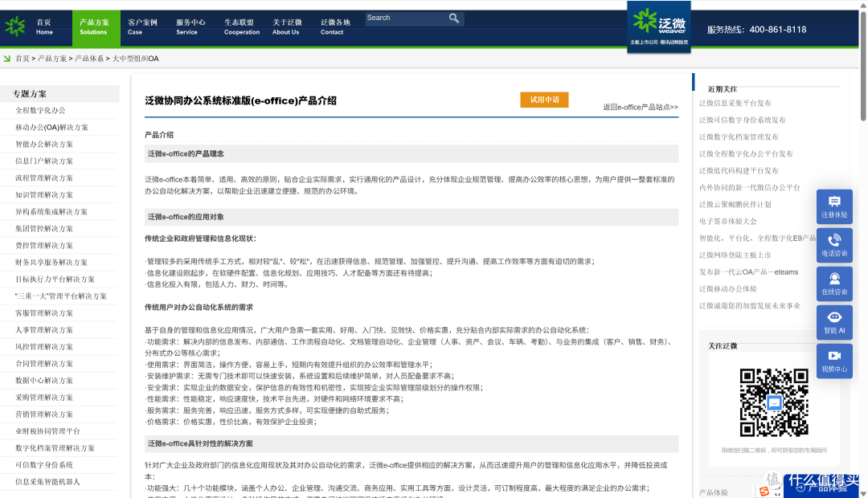Open 客服管理解决方案 in sidebar
The image size is (868, 498).
pyautogui.click(x=44, y=313)
